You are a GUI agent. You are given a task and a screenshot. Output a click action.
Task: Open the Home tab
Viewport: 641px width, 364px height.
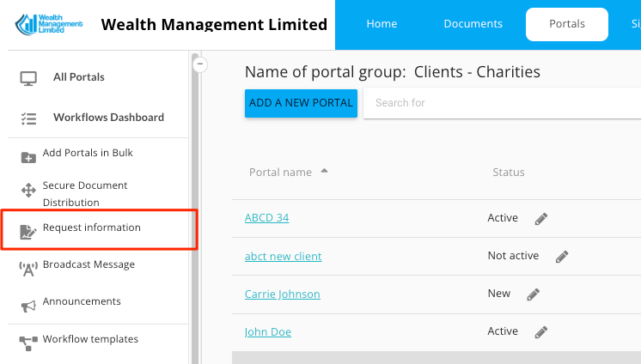click(x=382, y=24)
